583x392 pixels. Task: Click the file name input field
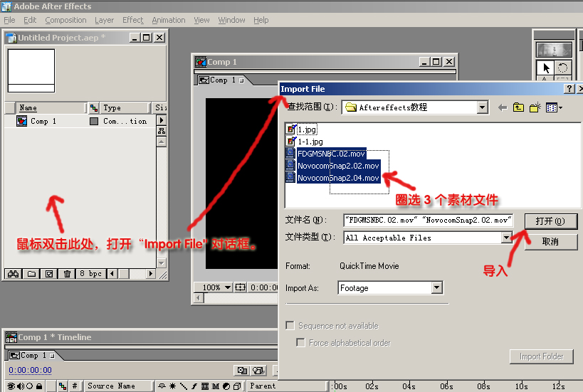[x=428, y=221]
